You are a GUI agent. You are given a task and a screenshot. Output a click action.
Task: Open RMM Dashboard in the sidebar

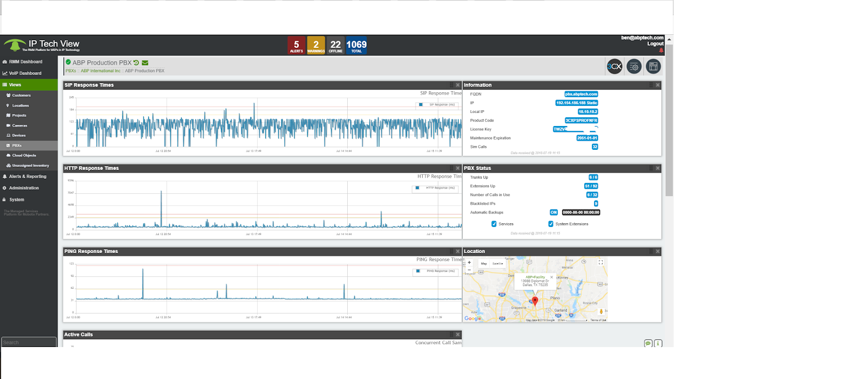pos(29,61)
